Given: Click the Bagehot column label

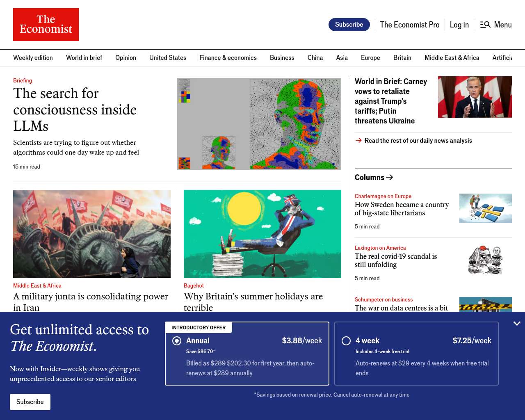Looking at the screenshot, I should (194, 285).
